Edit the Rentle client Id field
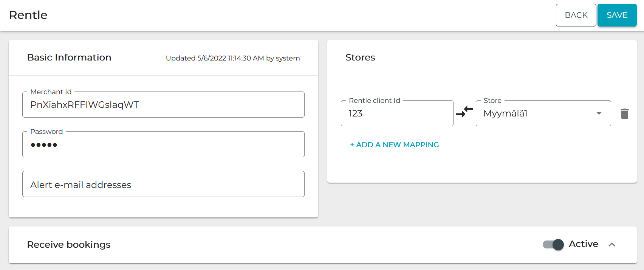644x270 pixels. [397, 113]
